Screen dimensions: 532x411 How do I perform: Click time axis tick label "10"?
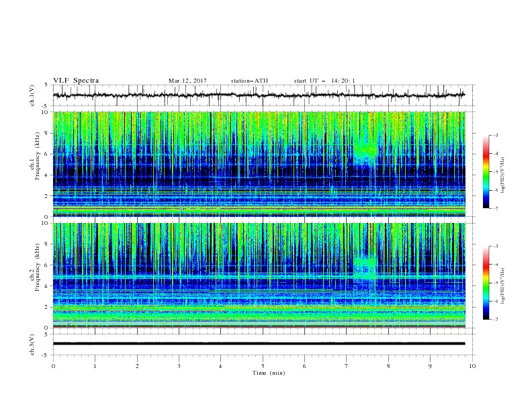pos(472,366)
